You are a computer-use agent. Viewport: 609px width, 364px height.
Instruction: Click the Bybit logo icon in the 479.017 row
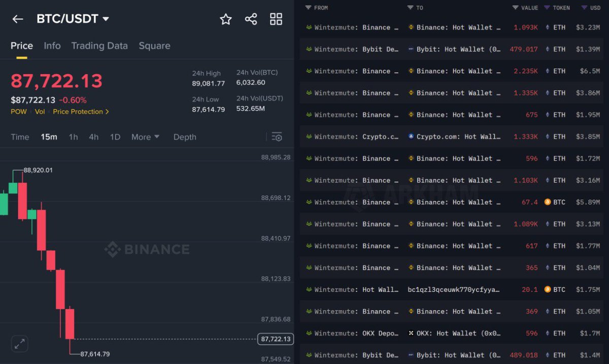[x=411, y=49]
